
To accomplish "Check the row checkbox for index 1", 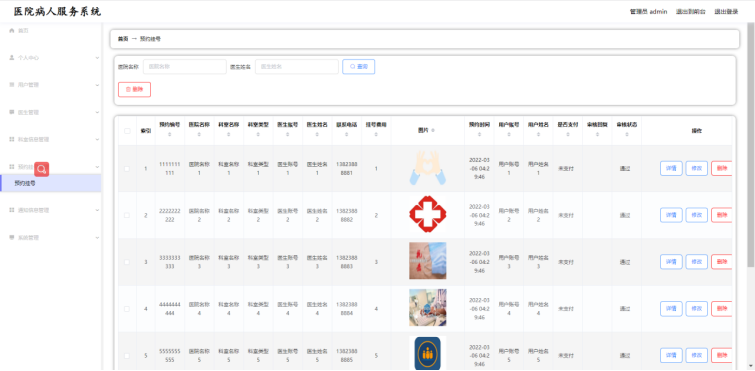I will tap(127, 168).
